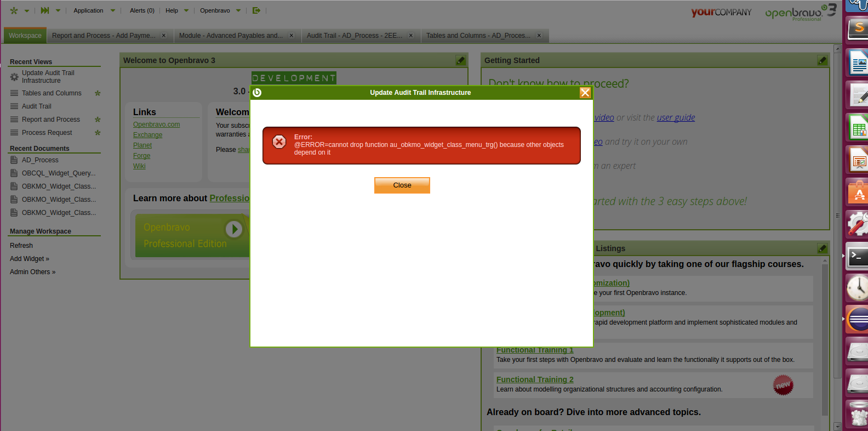
Task: Expand the dropdown beside the quick launch icon
Action: pyautogui.click(x=58, y=11)
